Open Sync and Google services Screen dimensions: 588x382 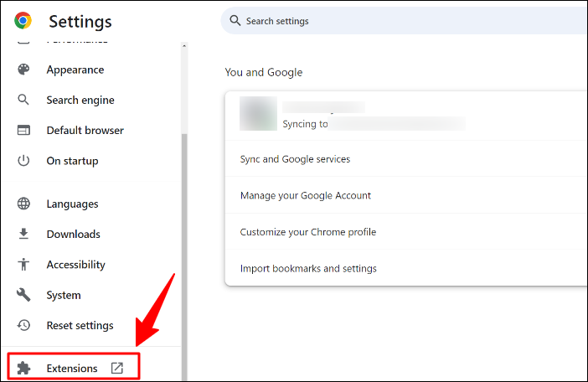point(295,159)
